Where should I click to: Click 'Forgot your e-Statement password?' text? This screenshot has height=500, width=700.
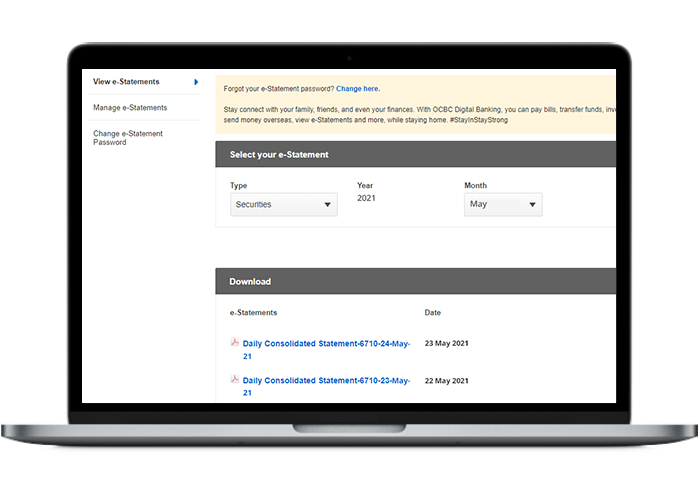click(279, 89)
